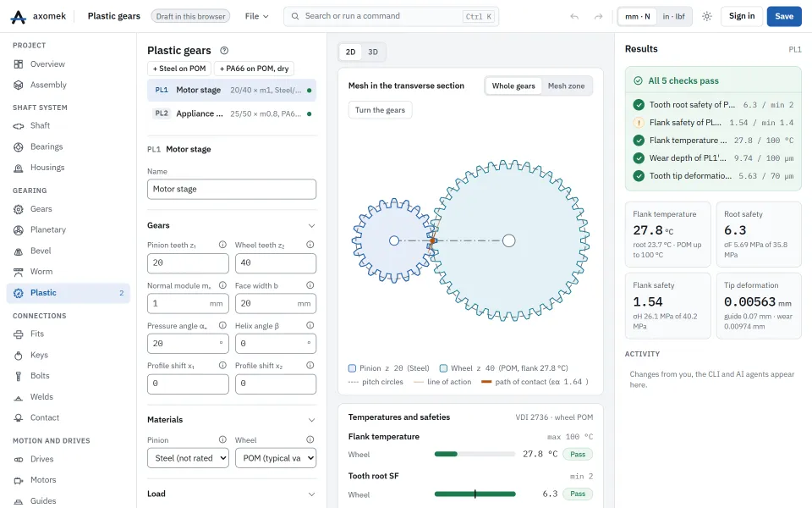
Task: Open Planetary gearing page
Action: [x=69, y=229]
